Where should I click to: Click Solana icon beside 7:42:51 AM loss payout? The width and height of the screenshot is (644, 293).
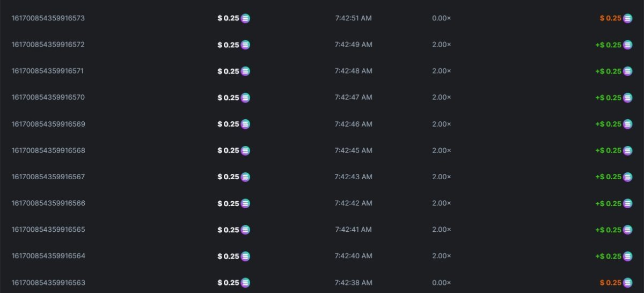[x=627, y=18]
